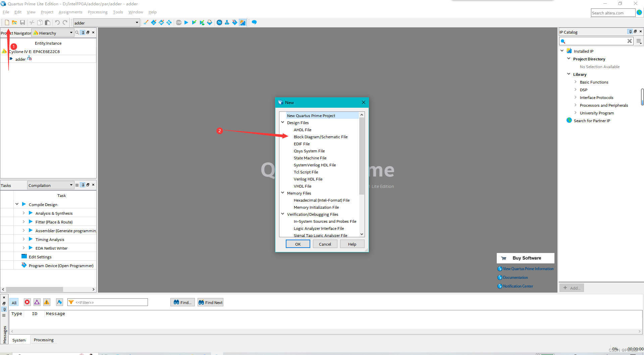Click the New file toolbar icon
644x355 pixels.
coord(7,22)
